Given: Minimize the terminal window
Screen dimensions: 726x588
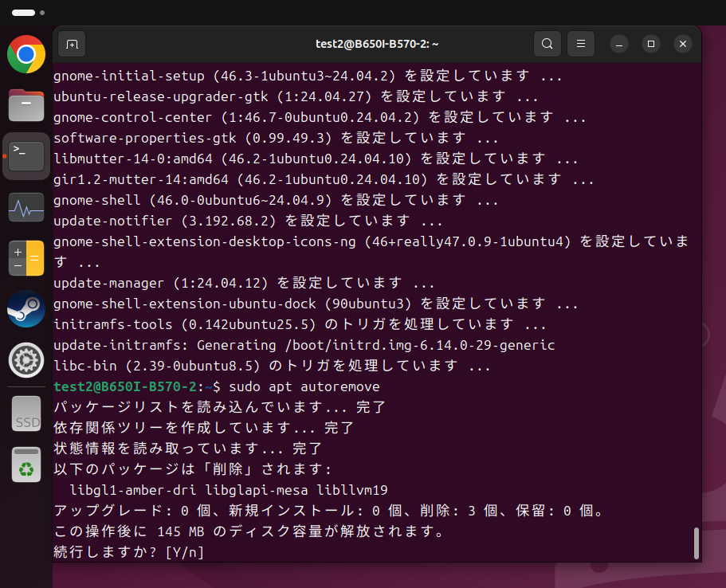Looking at the screenshot, I should pyautogui.click(x=619, y=44).
